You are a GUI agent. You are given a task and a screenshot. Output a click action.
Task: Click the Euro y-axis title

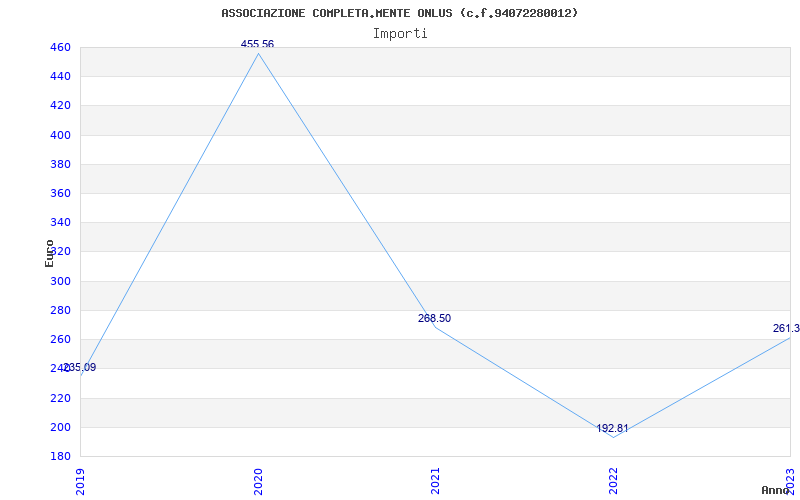tap(49, 253)
